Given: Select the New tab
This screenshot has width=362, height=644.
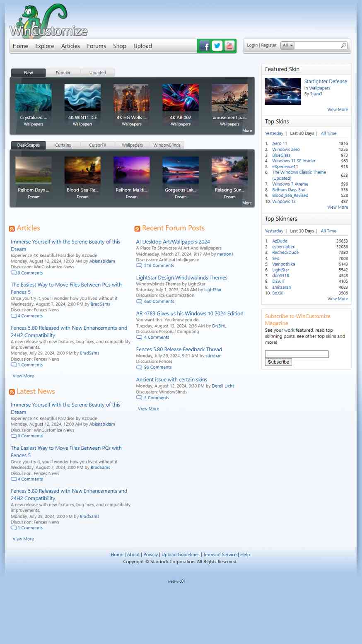Looking at the screenshot, I should point(29,72).
